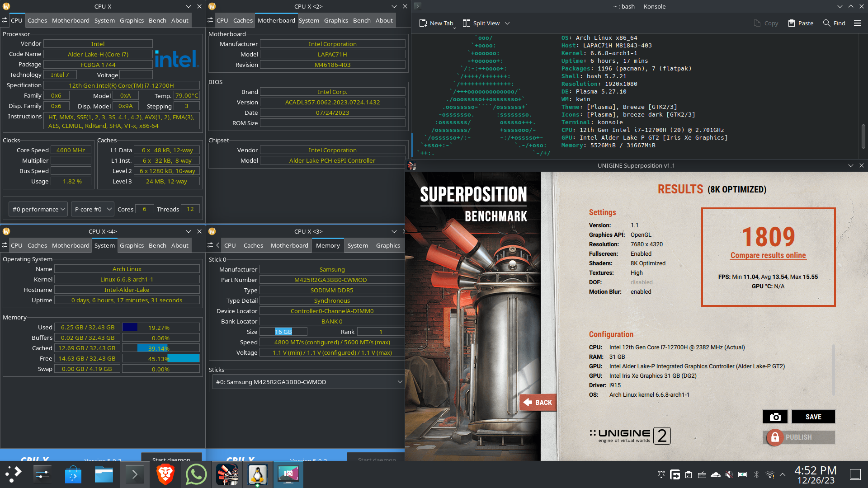
Task: Toggle the CPU-X window menu settings icon
Action: pyautogui.click(x=5, y=20)
